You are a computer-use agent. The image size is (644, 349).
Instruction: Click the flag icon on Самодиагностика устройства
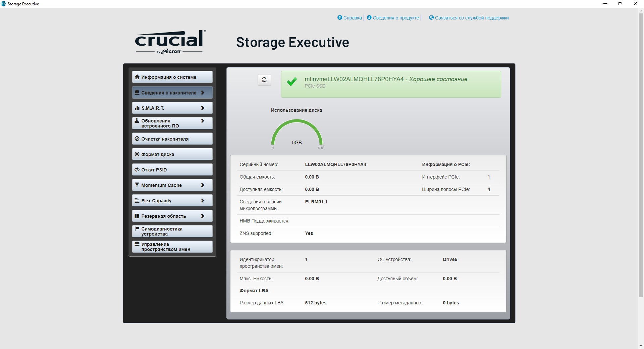coord(137,229)
